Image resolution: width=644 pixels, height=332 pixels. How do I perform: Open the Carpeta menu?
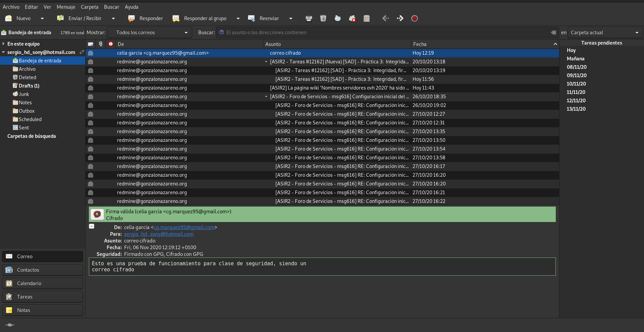click(90, 7)
